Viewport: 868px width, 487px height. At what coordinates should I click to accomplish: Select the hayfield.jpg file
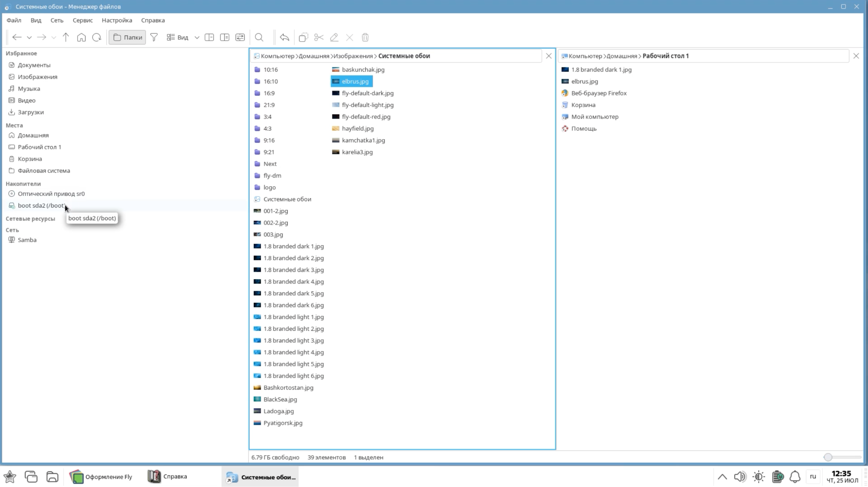tap(357, 128)
